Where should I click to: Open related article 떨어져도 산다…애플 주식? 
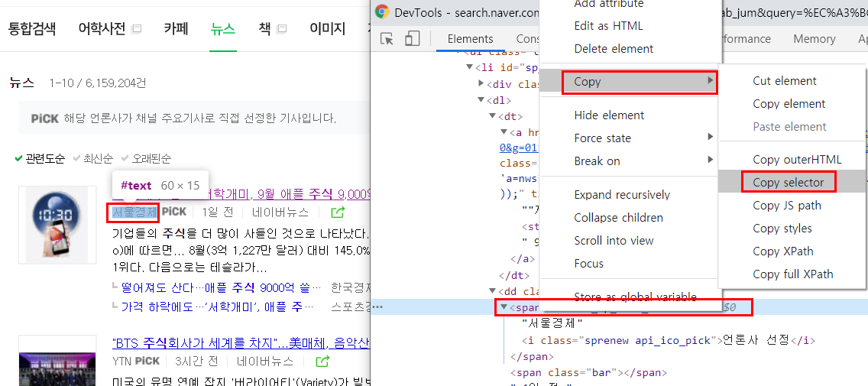(221, 288)
